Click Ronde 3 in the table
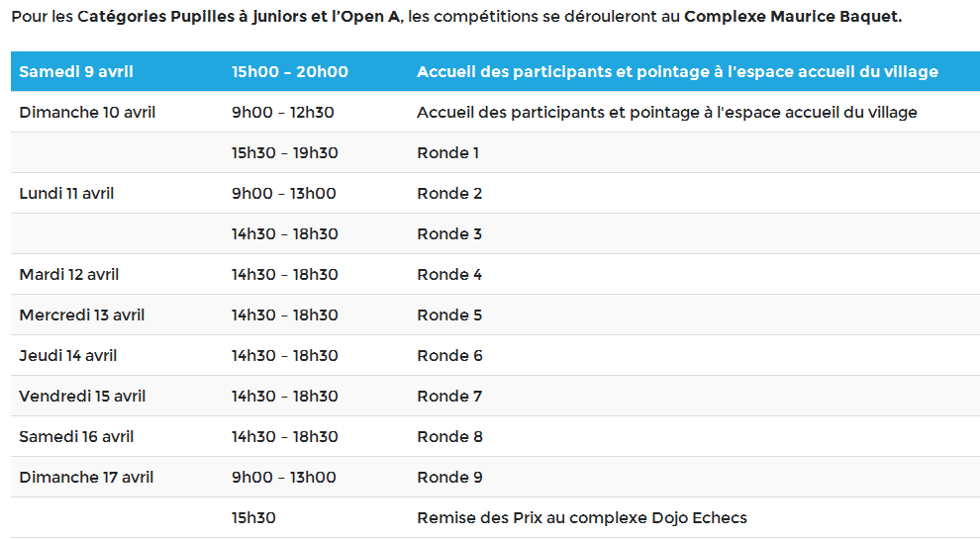The image size is (980, 539). [450, 234]
